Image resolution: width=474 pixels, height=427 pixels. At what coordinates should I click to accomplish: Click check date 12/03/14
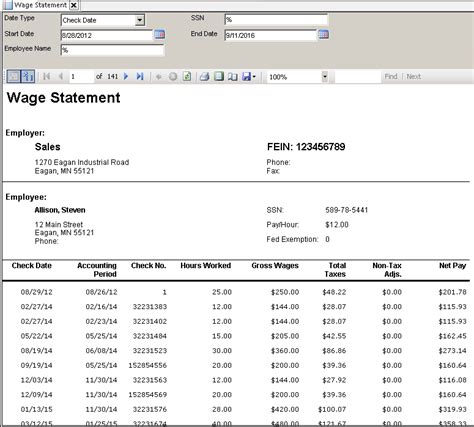36,380
